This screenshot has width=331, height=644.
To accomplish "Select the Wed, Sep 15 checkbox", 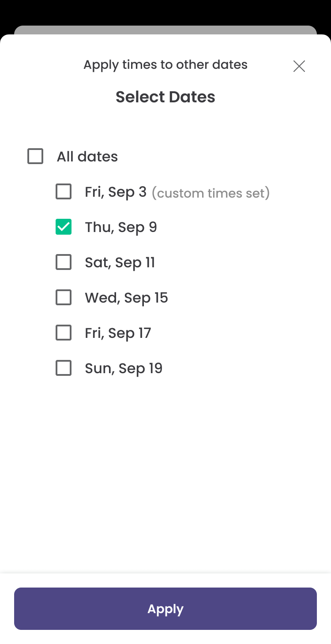I will pos(64,298).
